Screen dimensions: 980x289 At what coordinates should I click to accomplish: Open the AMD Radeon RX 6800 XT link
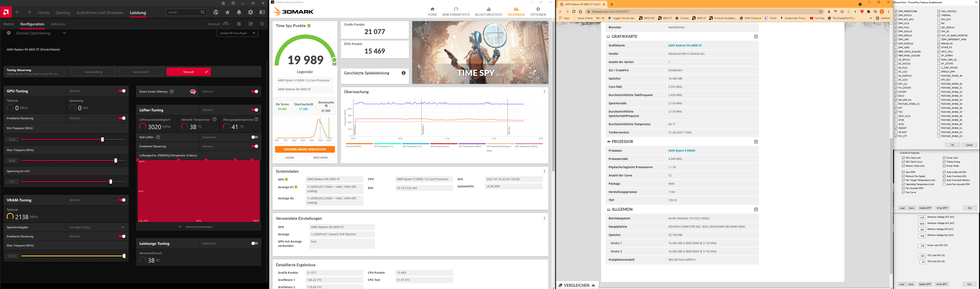coord(685,46)
